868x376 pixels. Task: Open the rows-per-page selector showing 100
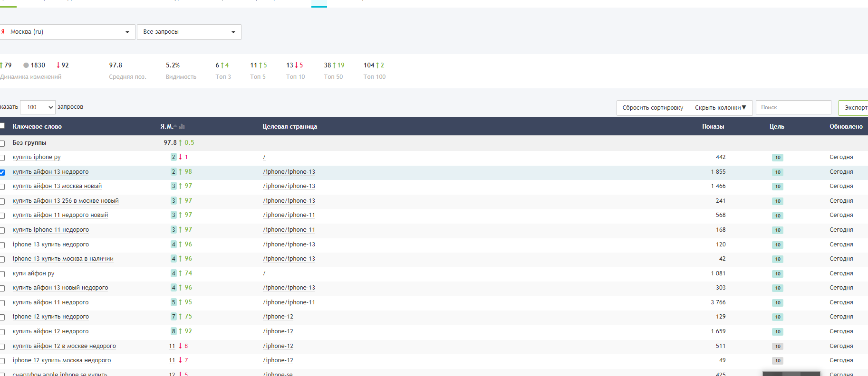click(x=38, y=107)
